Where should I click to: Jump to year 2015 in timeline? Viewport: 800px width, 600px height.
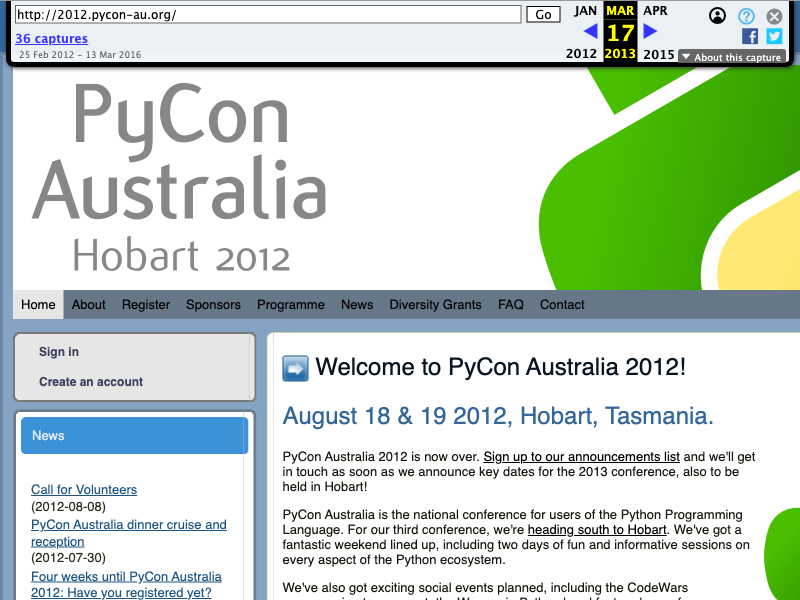(x=659, y=54)
